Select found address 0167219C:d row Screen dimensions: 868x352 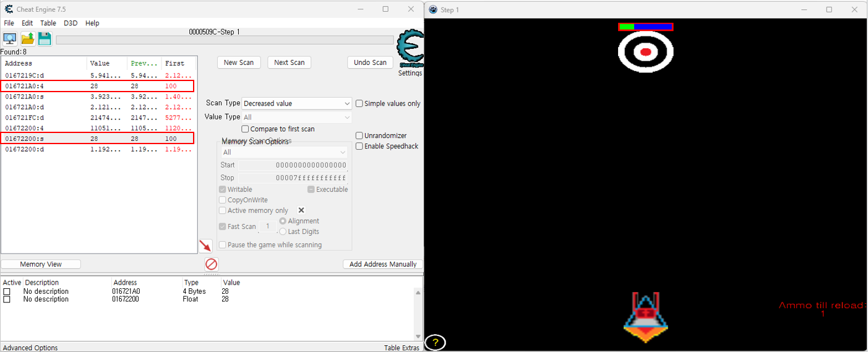98,75
